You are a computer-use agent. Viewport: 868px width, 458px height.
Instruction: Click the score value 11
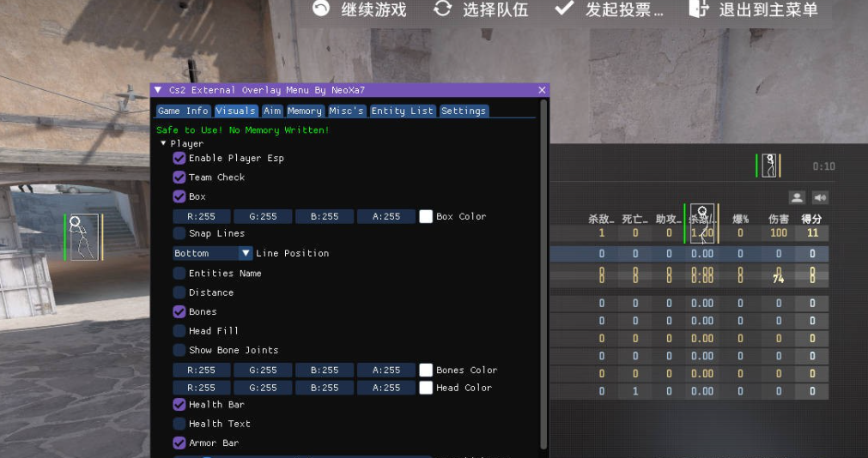click(812, 233)
